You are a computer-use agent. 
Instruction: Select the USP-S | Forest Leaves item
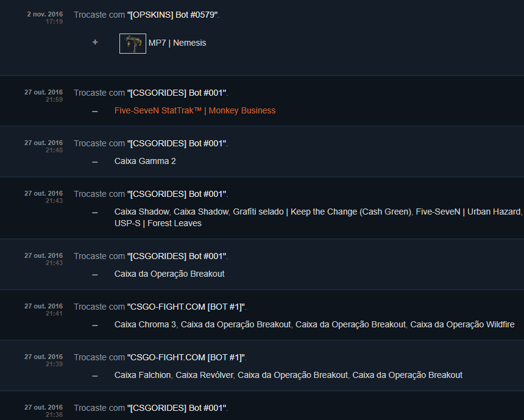pos(158,223)
